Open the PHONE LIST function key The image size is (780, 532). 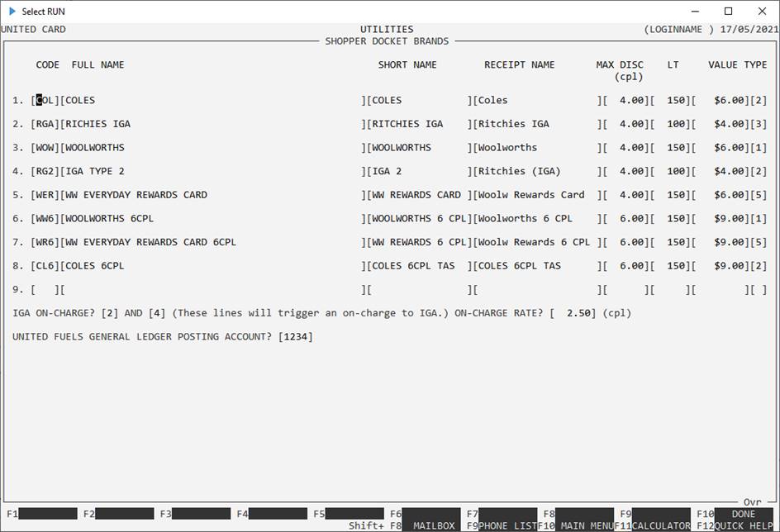pos(507,525)
